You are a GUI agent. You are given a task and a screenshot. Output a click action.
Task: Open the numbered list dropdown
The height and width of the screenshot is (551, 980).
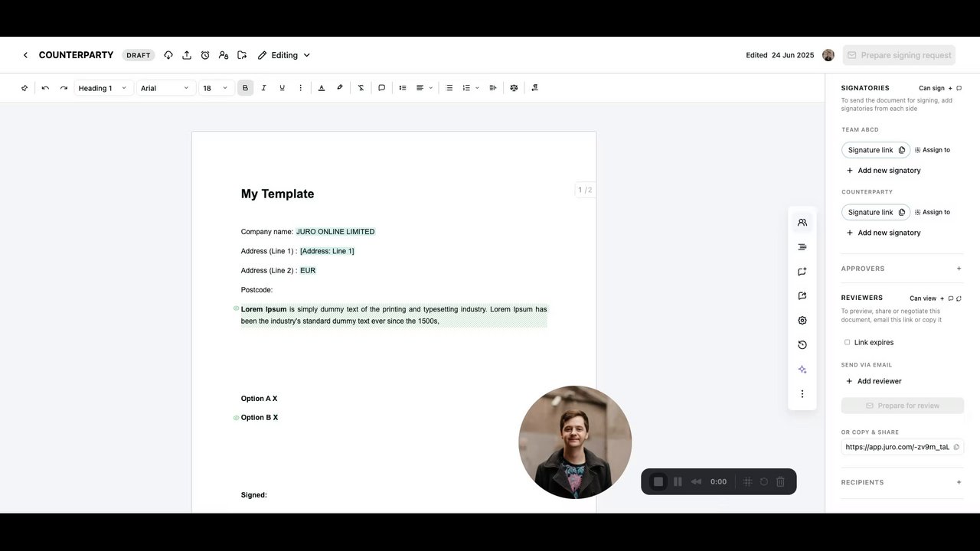coord(470,88)
